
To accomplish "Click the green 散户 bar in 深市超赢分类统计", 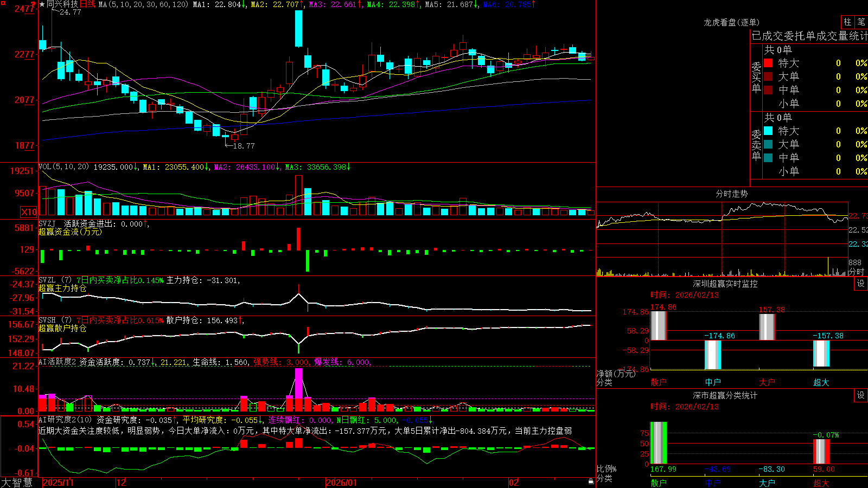I will (659, 443).
